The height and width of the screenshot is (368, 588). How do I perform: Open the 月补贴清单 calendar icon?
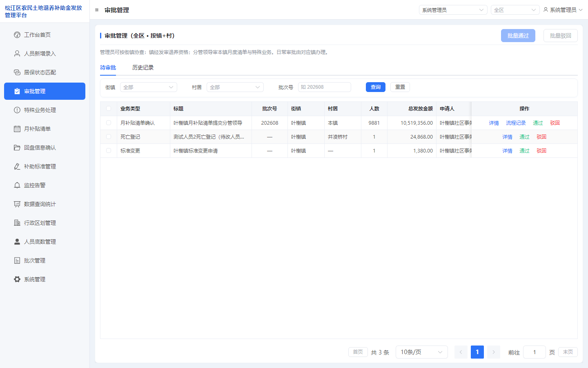click(x=17, y=129)
